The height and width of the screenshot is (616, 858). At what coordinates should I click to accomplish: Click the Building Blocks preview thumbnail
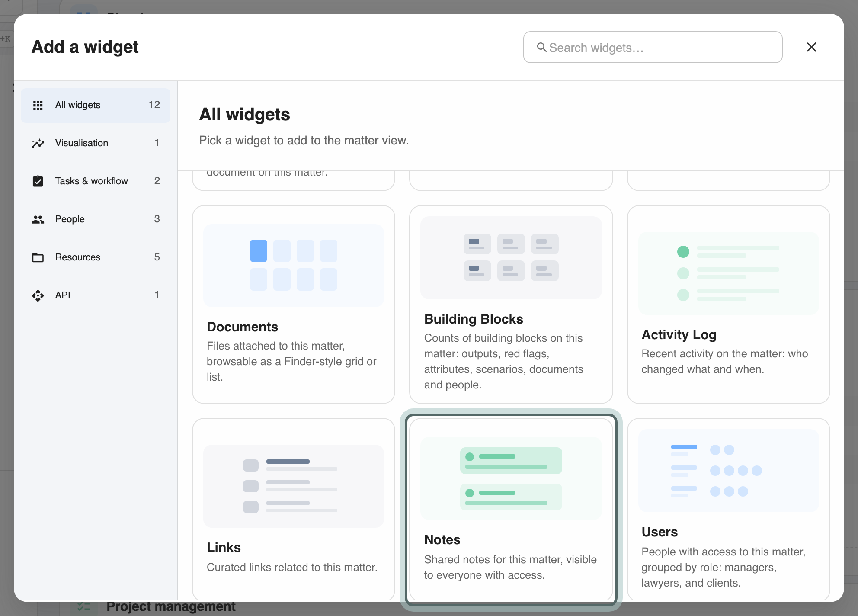coord(511,257)
